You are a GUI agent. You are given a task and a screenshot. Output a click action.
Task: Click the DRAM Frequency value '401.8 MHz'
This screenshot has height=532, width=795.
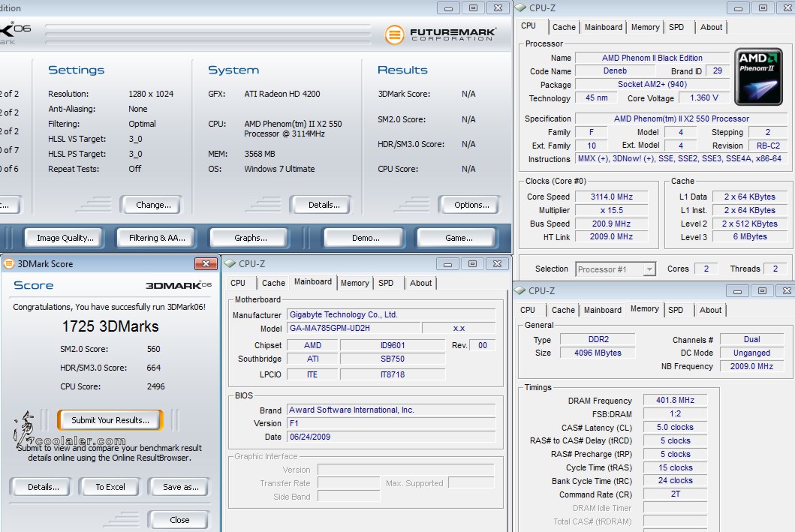pyautogui.click(x=676, y=400)
